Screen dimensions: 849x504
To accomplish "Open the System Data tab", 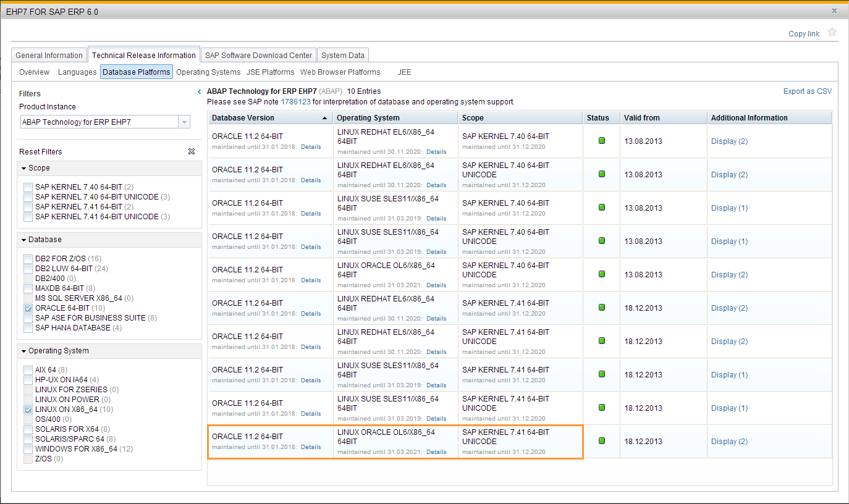I will (343, 56).
